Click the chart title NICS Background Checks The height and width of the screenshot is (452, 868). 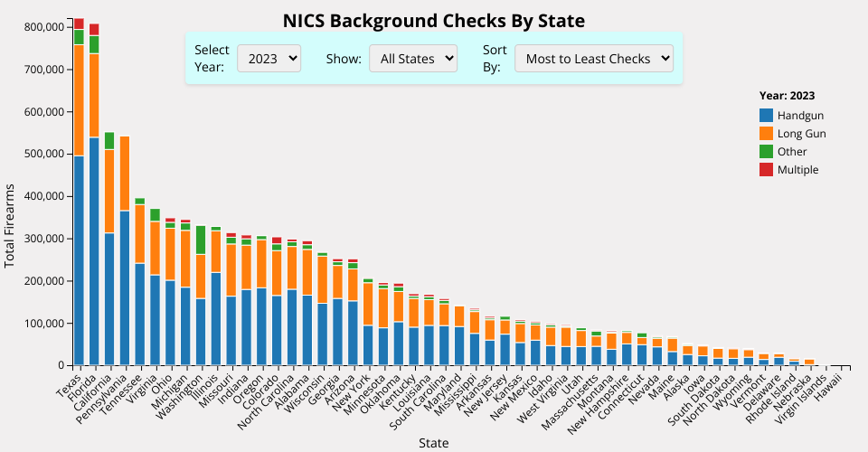click(x=433, y=21)
